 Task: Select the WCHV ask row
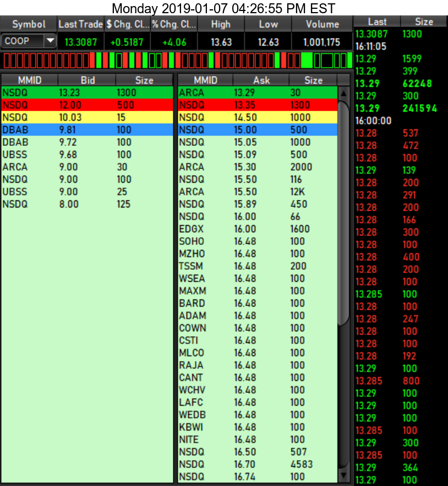(x=258, y=390)
